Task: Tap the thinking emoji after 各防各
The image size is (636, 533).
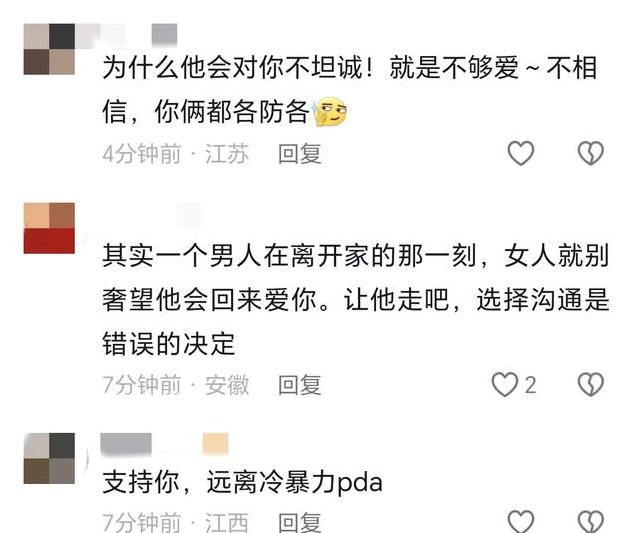Action: tap(331, 112)
